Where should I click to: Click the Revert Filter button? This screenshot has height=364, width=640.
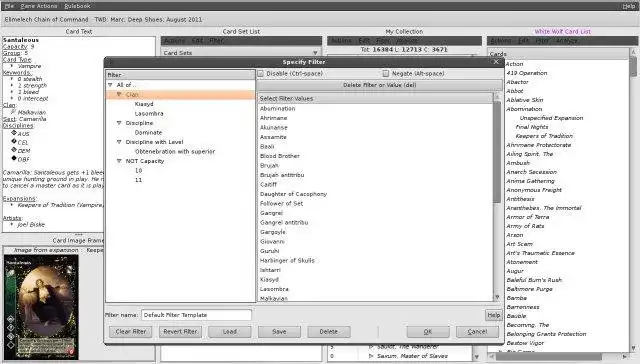pyautogui.click(x=180, y=332)
